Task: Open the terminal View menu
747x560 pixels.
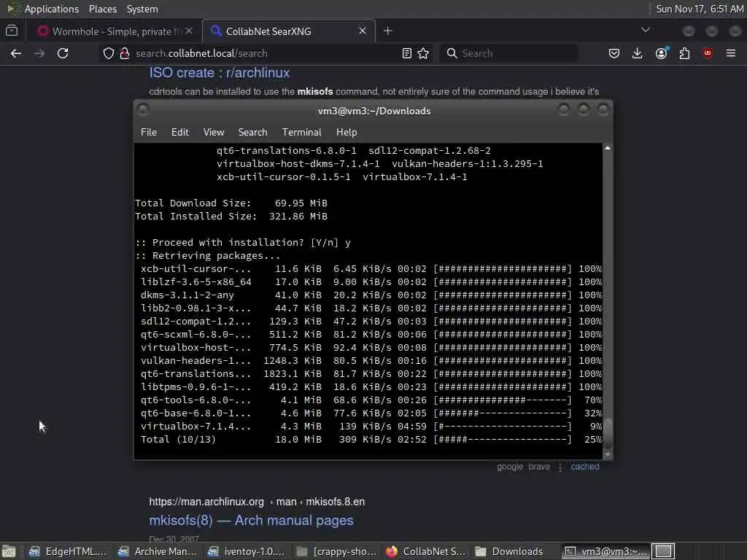Action: (x=214, y=133)
